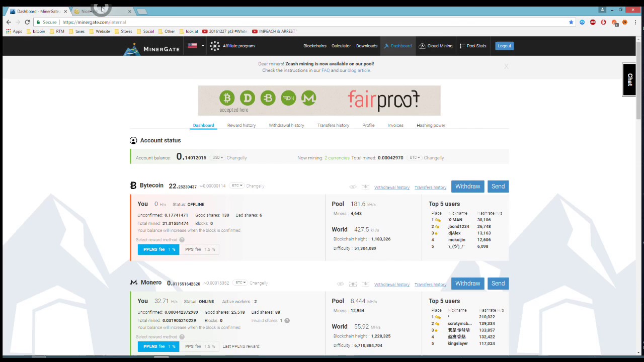Open the bitcoin bookmarks folder
The height and width of the screenshot is (362, 644).
36,31
